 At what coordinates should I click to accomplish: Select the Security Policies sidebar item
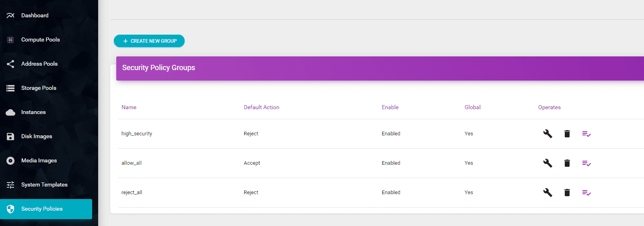[x=42, y=209]
